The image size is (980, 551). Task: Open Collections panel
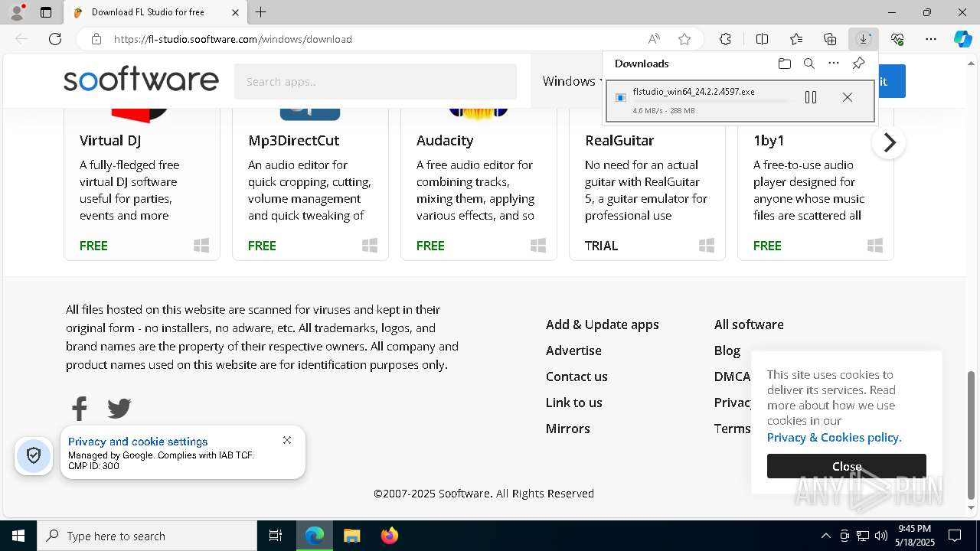click(x=830, y=39)
